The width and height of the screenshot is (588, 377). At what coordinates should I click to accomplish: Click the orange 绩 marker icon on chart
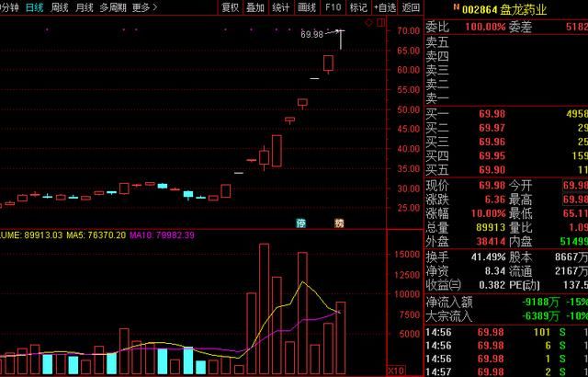tap(338, 223)
